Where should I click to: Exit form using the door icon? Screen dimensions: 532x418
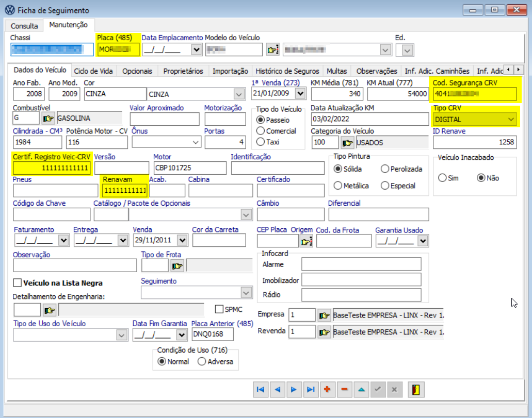coord(416,390)
